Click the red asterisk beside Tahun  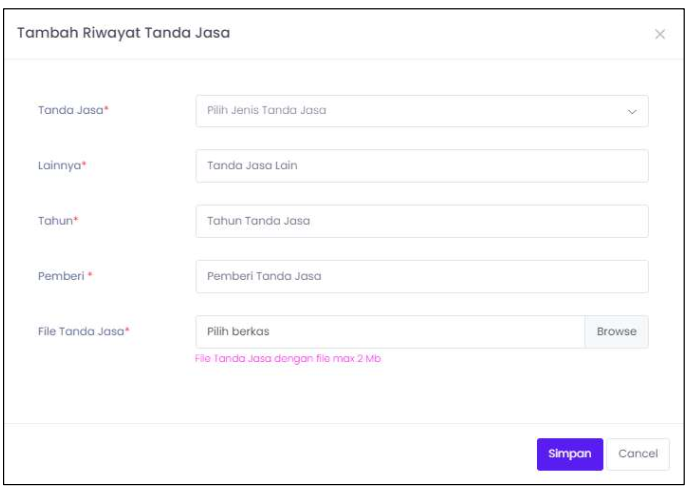[76, 220]
